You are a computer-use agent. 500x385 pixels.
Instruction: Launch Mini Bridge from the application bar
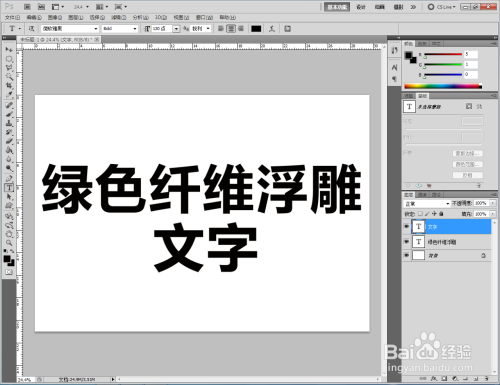point(41,7)
